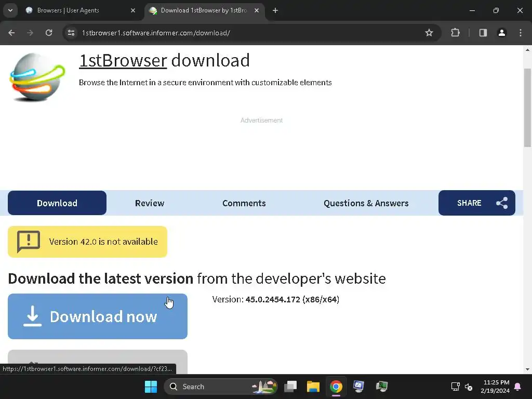Viewport: 532px width, 399px height.
Task: Click the Chrome taskbar icon
Action: point(336,387)
